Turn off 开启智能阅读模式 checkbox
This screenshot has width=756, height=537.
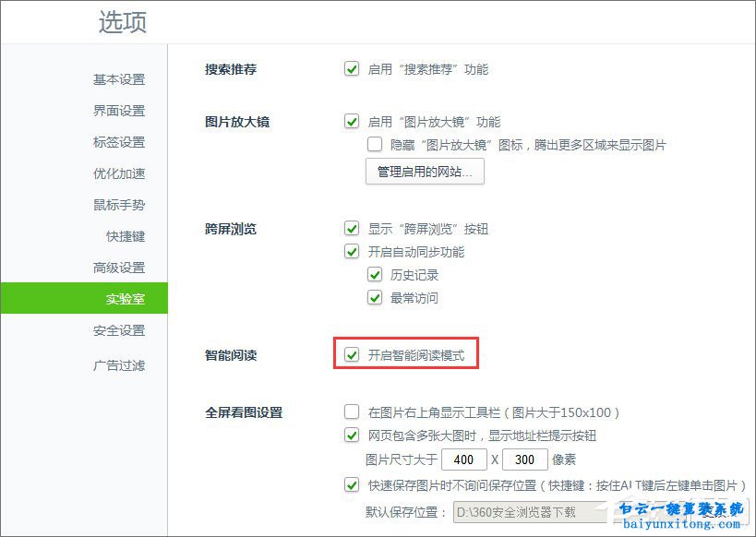click(x=352, y=355)
